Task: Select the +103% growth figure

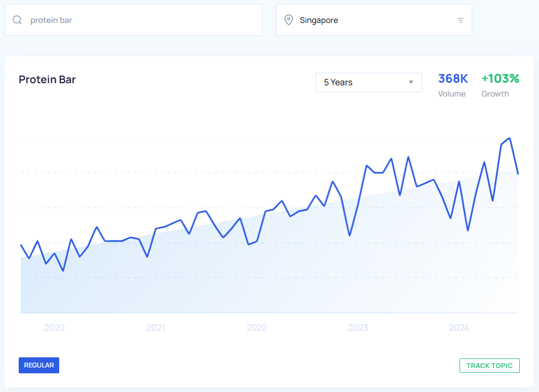Action: [x=500, y=78]
